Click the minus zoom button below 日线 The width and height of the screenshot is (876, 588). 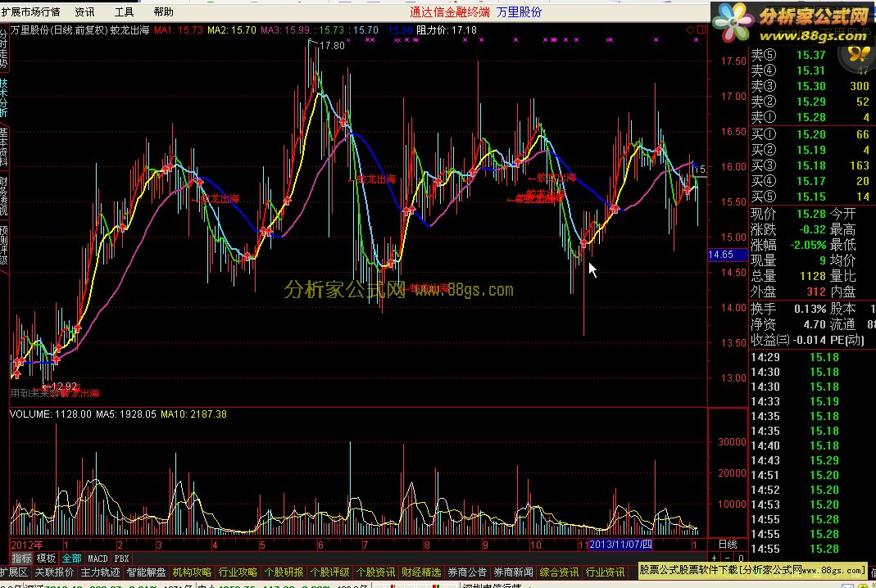pyautogui.click(x=728, y=558)
